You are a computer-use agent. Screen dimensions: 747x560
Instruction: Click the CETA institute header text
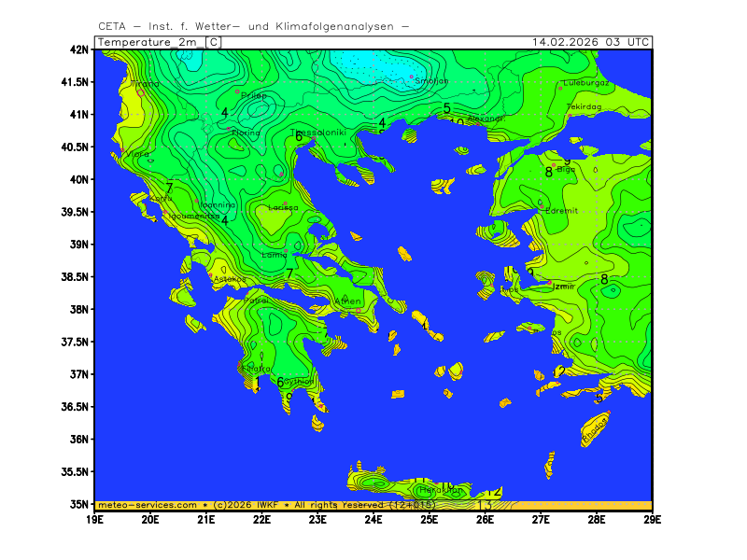[x=253, y=26]
